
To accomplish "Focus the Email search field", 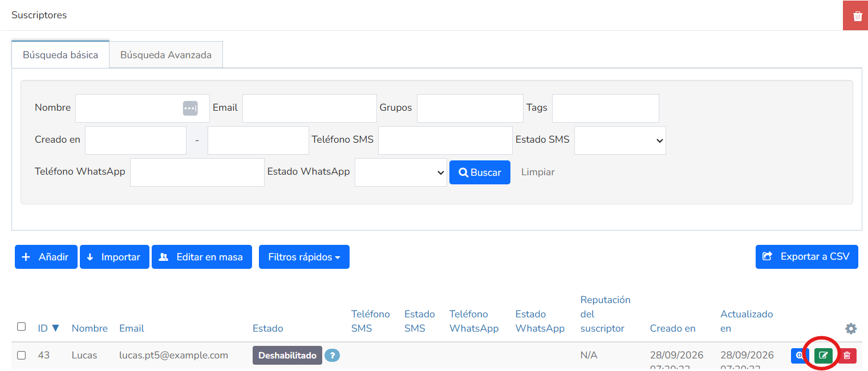I will (x=310, y=108).
